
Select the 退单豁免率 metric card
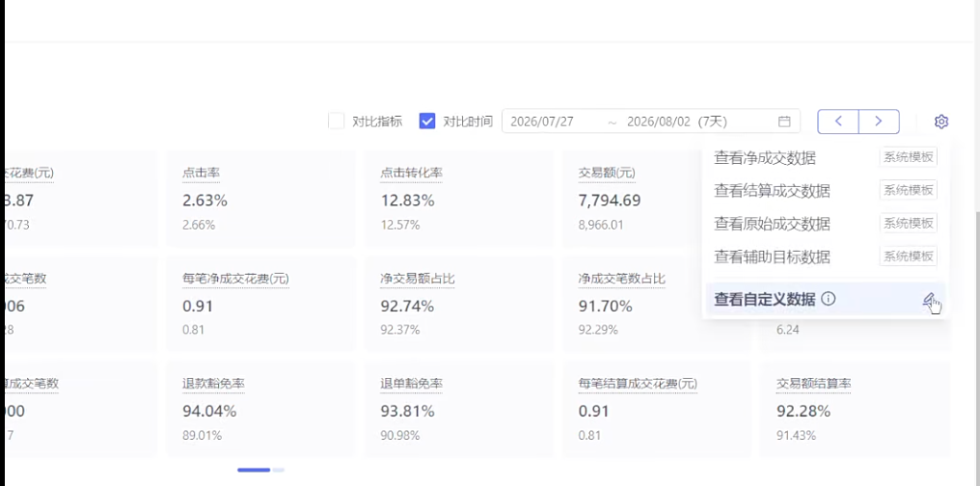pos(459,409)
